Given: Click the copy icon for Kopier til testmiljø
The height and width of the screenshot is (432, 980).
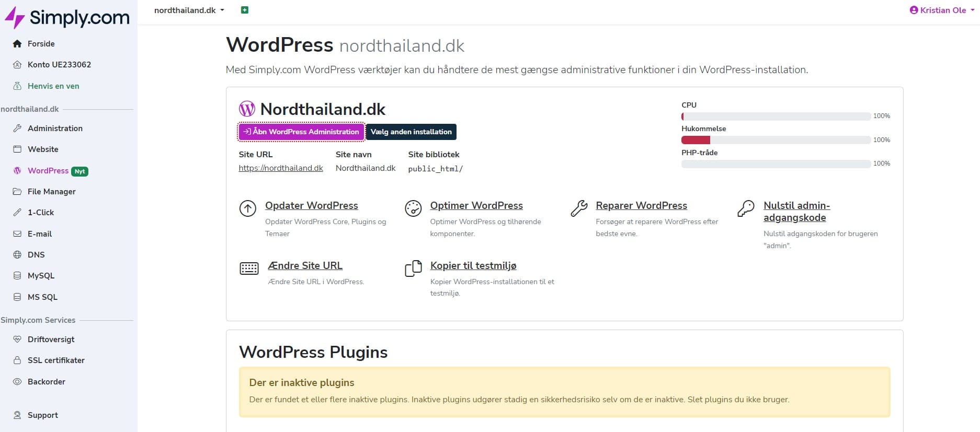Looking at the screenshot, I should point(413,268).
